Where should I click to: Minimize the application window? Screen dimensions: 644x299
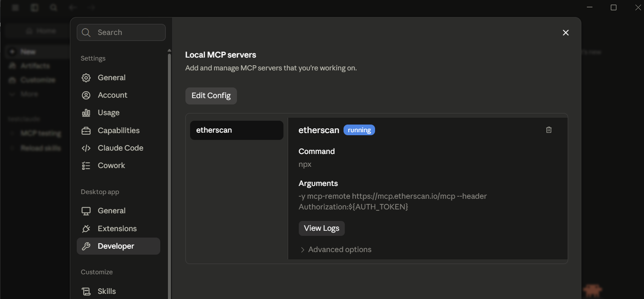(x=589, y=7)
